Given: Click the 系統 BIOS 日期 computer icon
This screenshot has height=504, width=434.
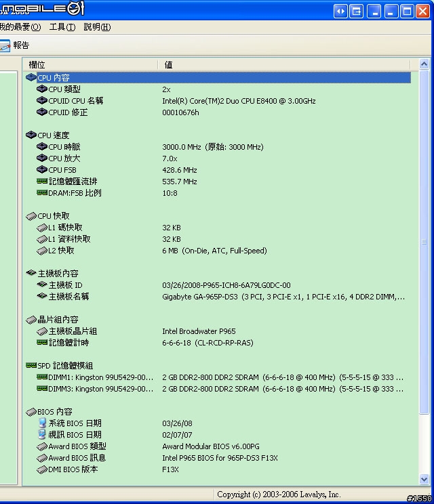Looking at the screenshot, I should point(42,423).
